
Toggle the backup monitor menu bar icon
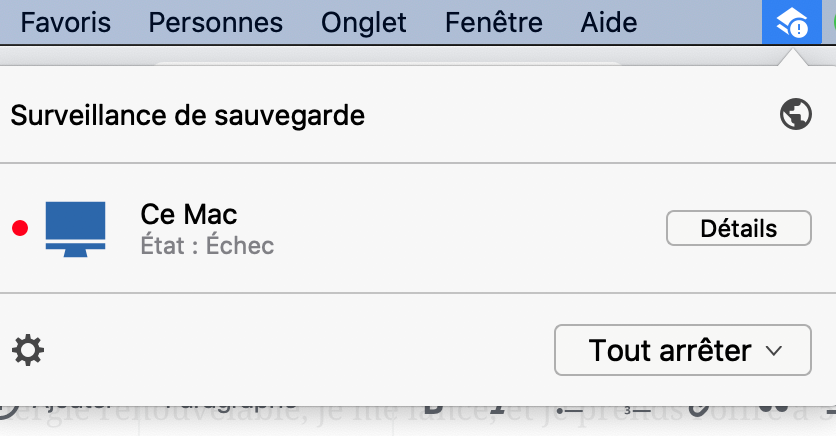(792, 22)
